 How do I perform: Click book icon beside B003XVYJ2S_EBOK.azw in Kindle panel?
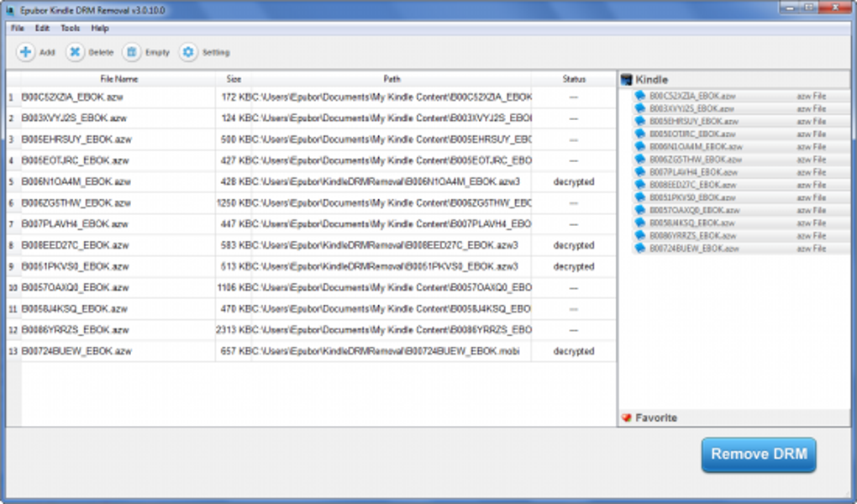pos(639,108)
